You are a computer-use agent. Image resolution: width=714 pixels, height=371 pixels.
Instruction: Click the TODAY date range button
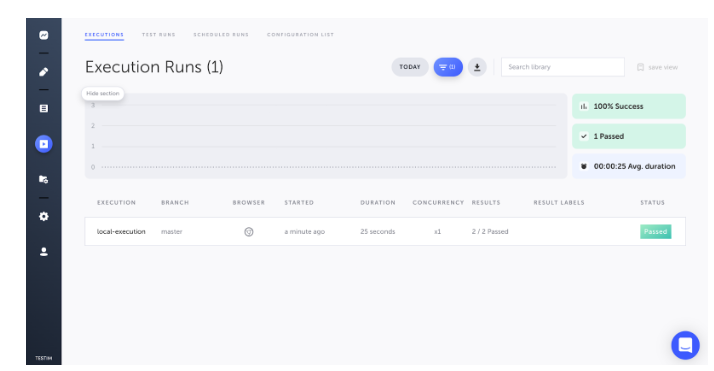pyautogui.click(x=410, y=67)
